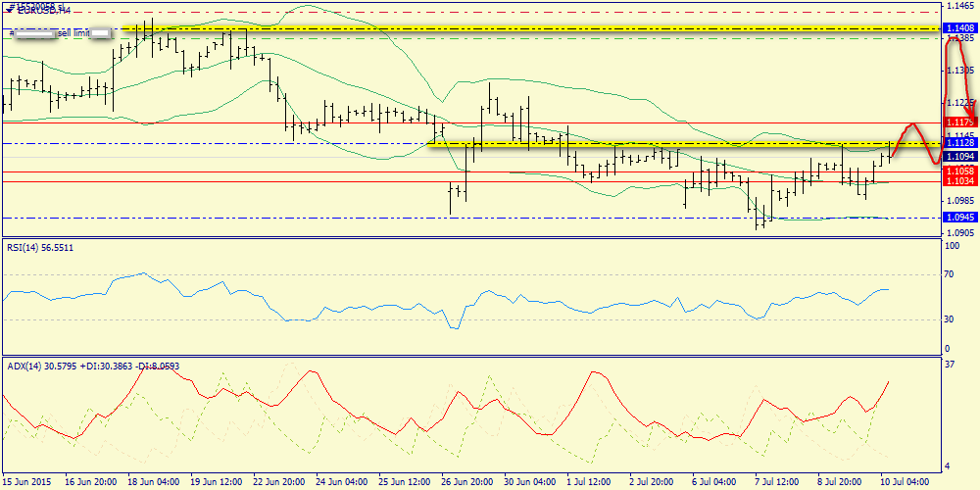Select the 70 level on RSI scale

(x=949, y=274)
